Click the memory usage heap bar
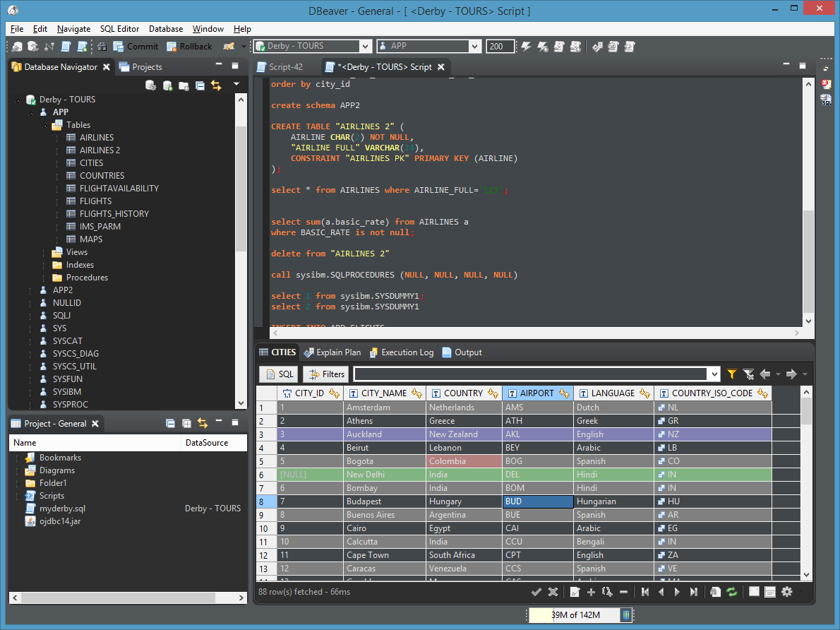The height and width of the screenshot is (630, 840). pos(574,615)
